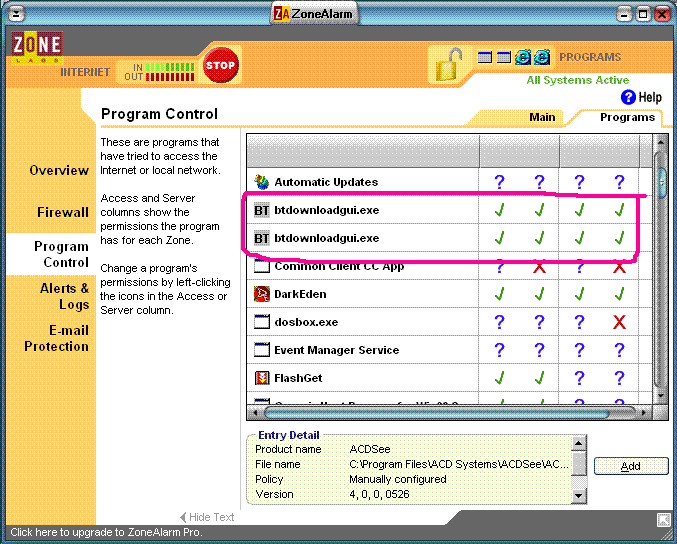Select Program Control in the sidebar
Screen dimensions: 677x544
tap(61, 254)
